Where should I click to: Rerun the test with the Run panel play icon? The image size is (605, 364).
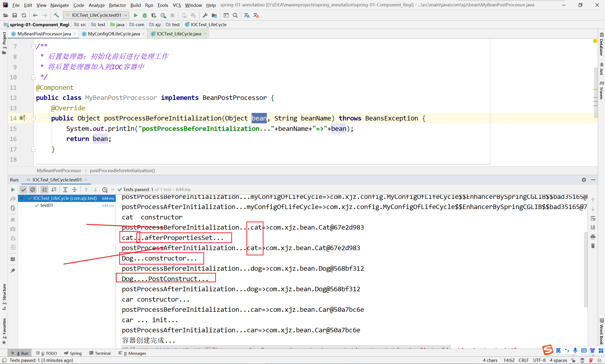(13, 190)
